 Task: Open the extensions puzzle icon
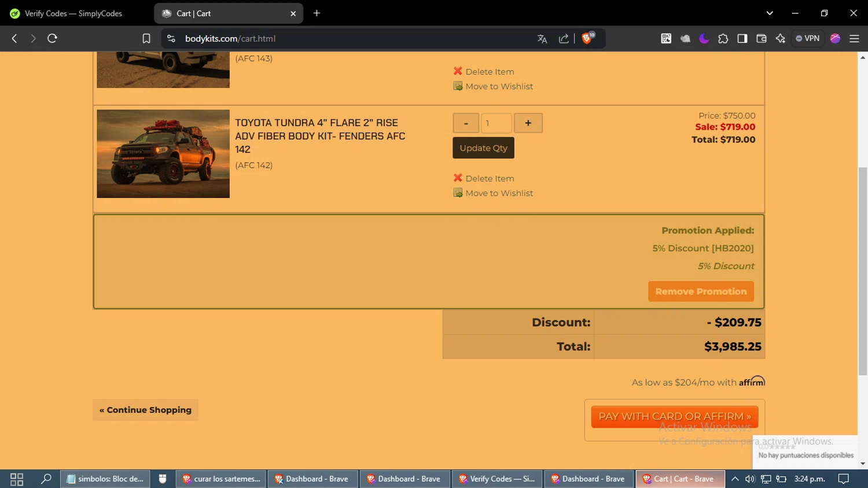723,39
